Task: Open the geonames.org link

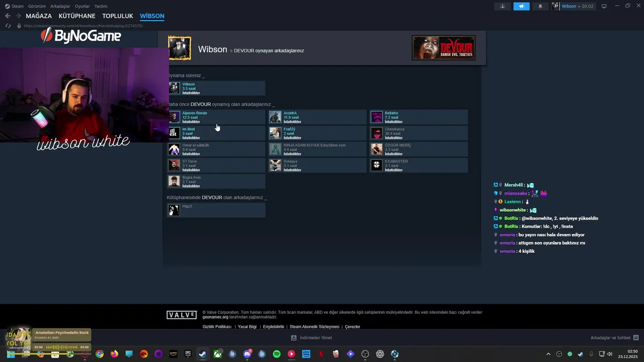Action: pyautogui.click(x=215, y=317)
